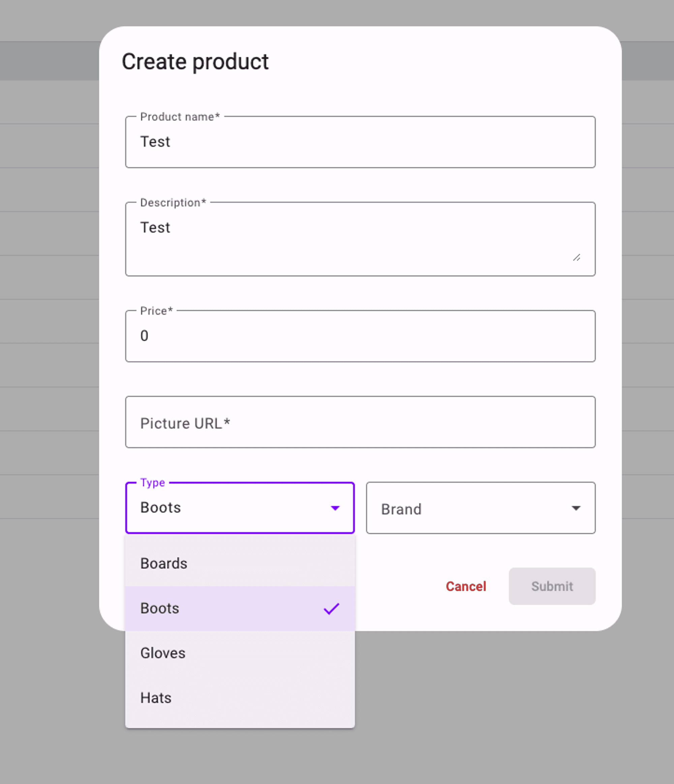
Task: Click the purple checkmark next to Boots
Action: click(332, 608)
